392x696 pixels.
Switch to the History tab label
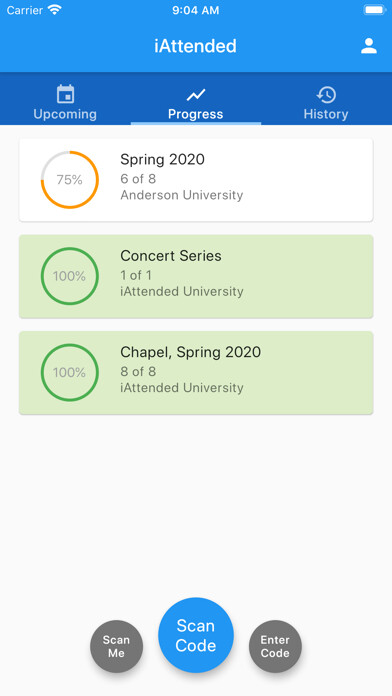326,114
